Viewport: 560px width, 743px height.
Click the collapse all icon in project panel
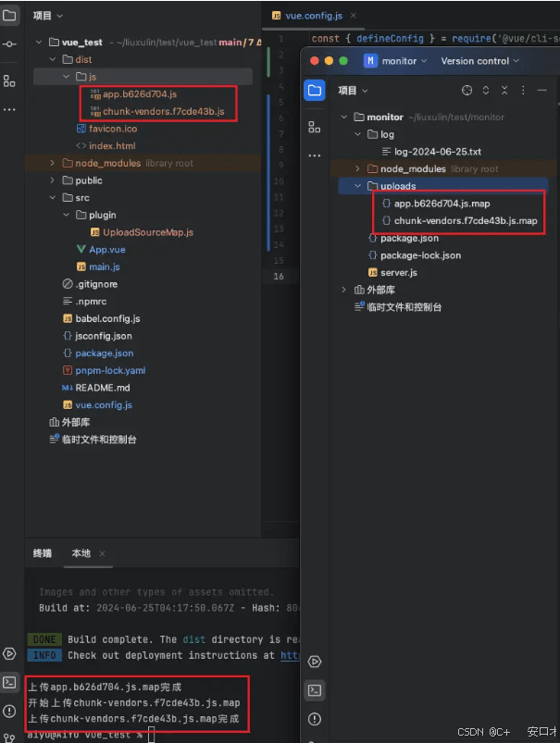tap(504, 90)
